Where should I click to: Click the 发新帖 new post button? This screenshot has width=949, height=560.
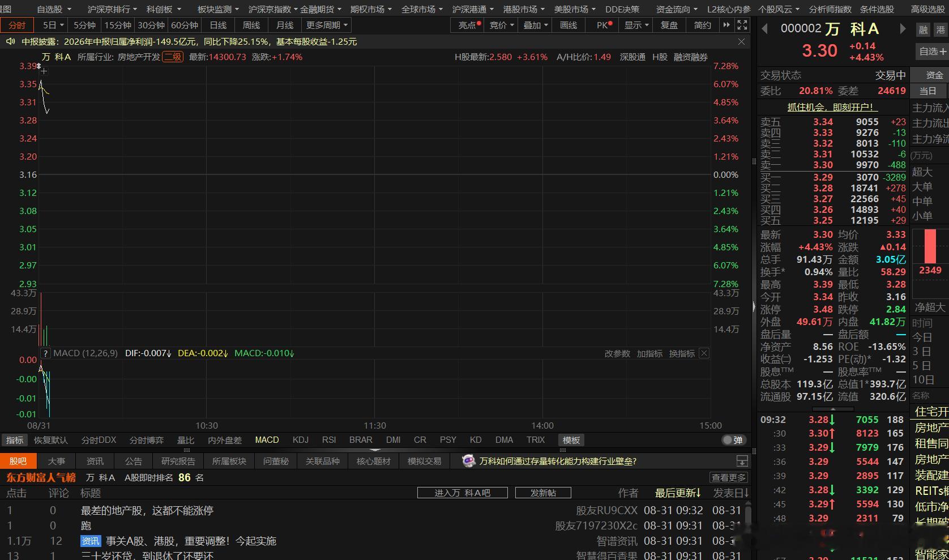point(543,493)
